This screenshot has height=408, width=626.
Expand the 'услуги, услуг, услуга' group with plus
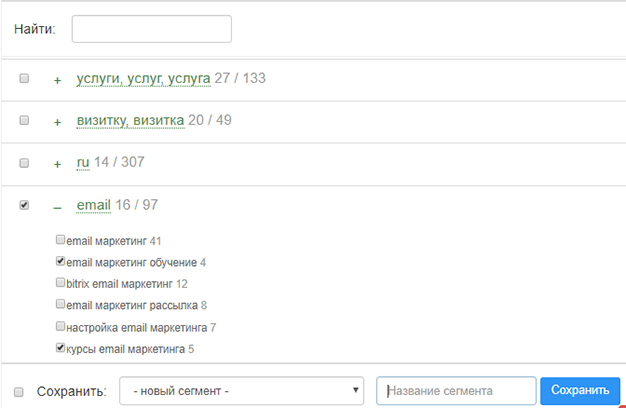click(x=57, y=80)
